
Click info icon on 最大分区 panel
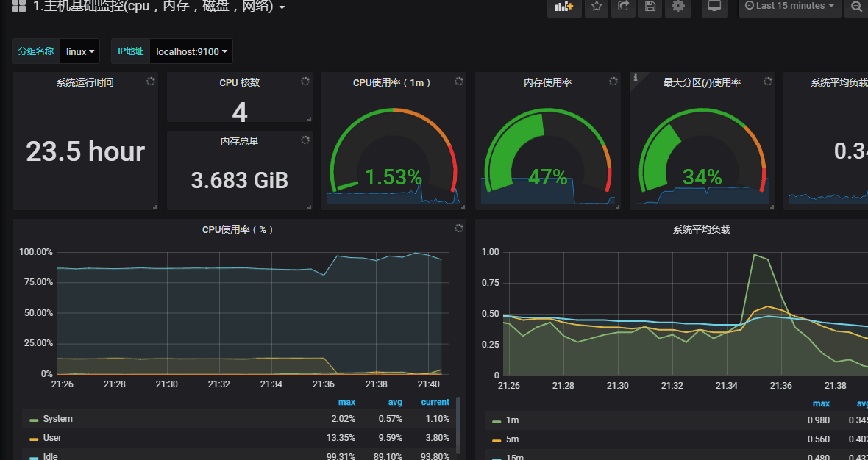(636, 77)
